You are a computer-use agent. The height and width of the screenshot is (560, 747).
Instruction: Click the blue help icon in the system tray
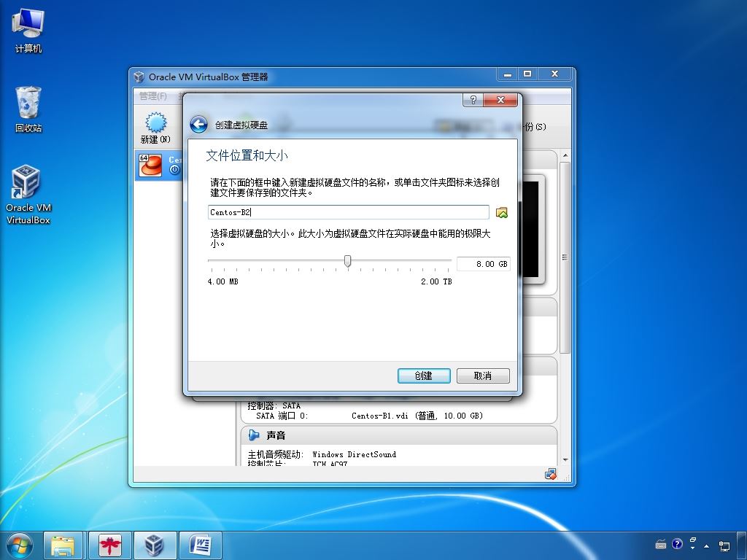tap(677, 544)
